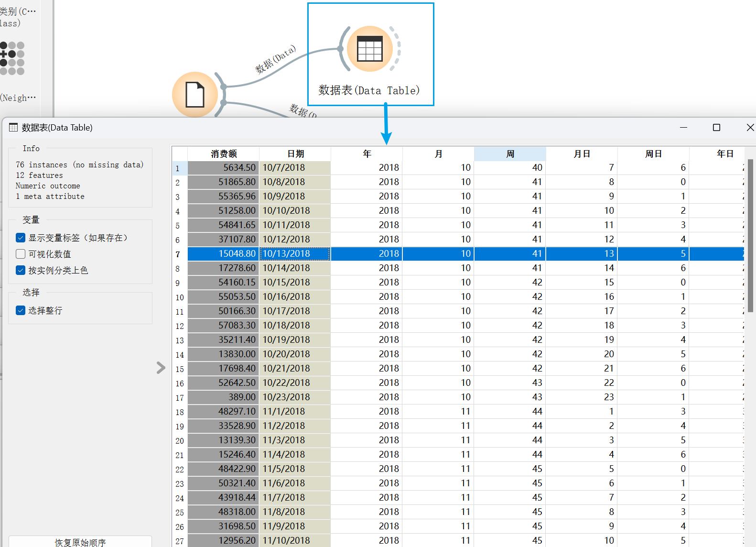Click date cell 10/23/2018

(295, 397)
